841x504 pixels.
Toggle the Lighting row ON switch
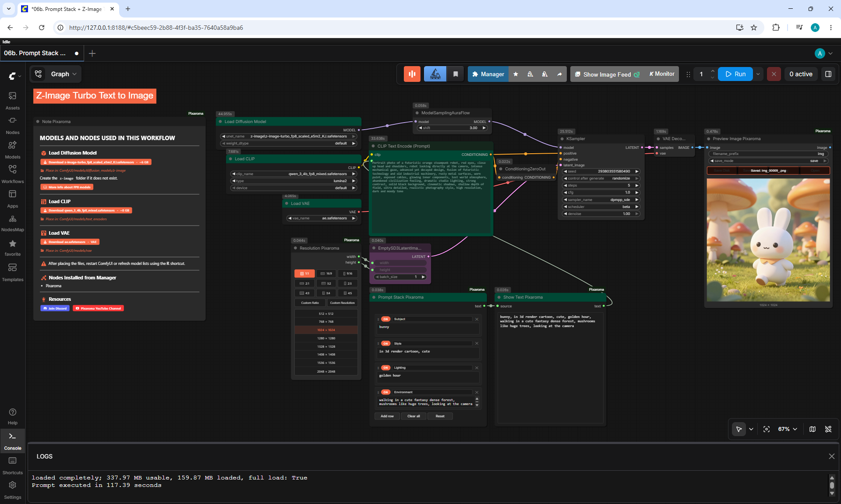click(x=385, y=368)
